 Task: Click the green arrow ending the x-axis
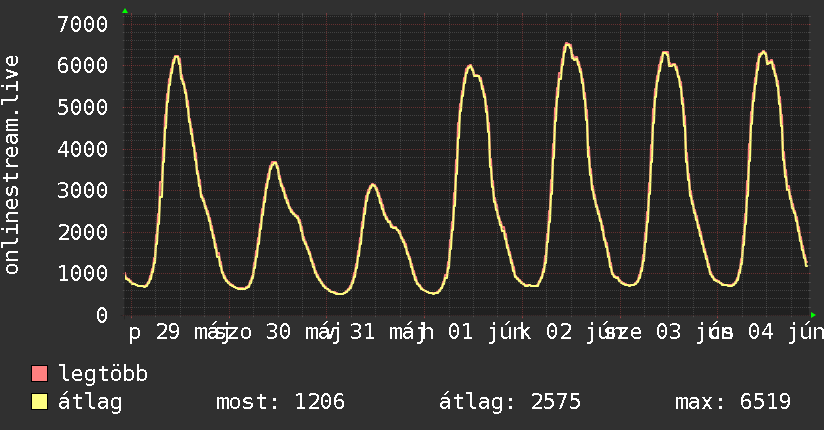pyautogui.click(x=813, y=315)
